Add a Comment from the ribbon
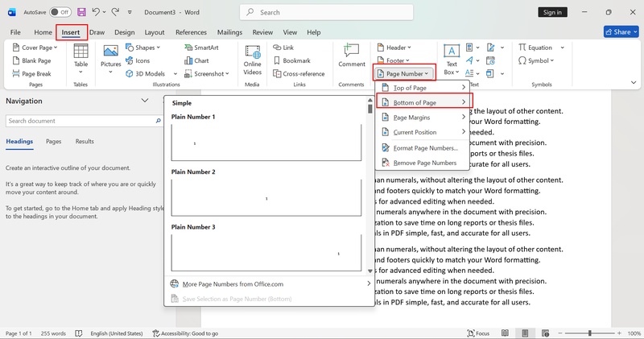Image resolution: width=644 pixels, height=339 pixels. click(351, 55)
